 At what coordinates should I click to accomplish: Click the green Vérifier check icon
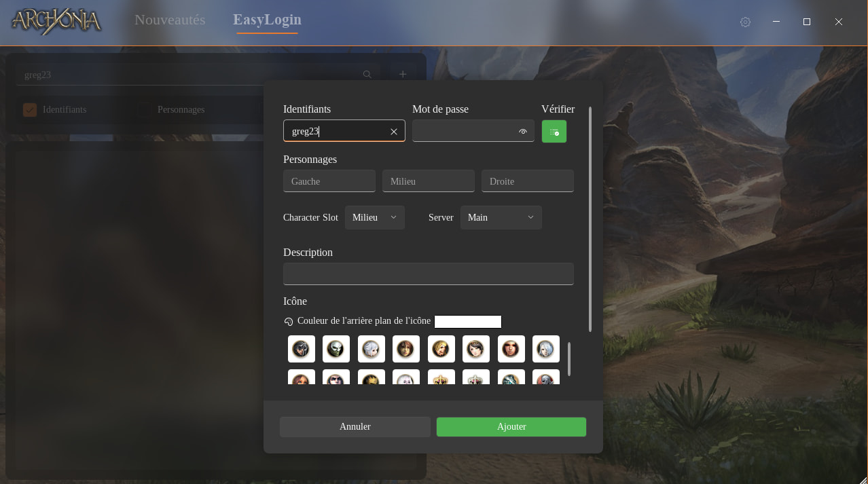(554, 132)
